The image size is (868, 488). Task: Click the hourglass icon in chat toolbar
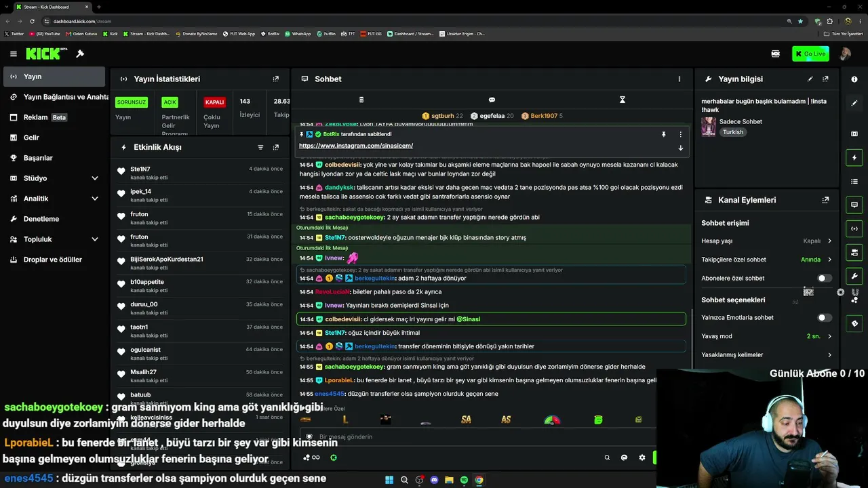(622, 100)
